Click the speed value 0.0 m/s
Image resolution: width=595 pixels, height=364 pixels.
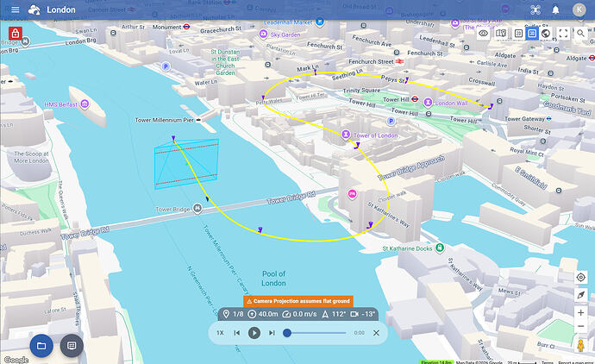300,314
